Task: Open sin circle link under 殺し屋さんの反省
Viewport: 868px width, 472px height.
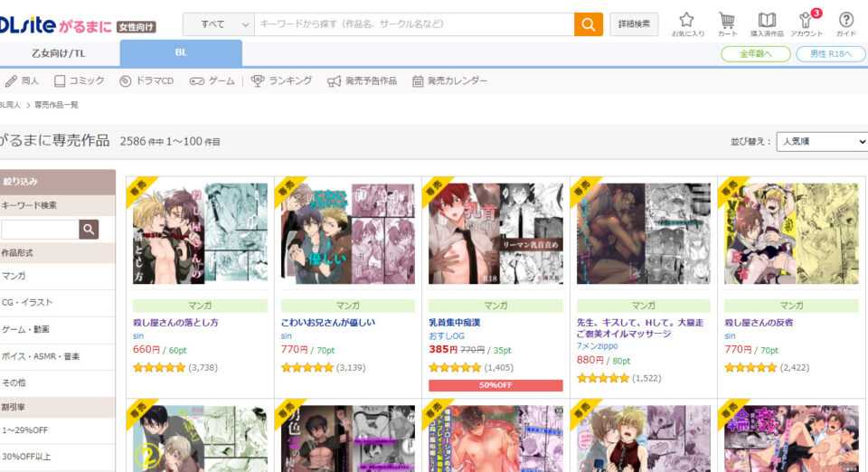Action: point(731,336)
